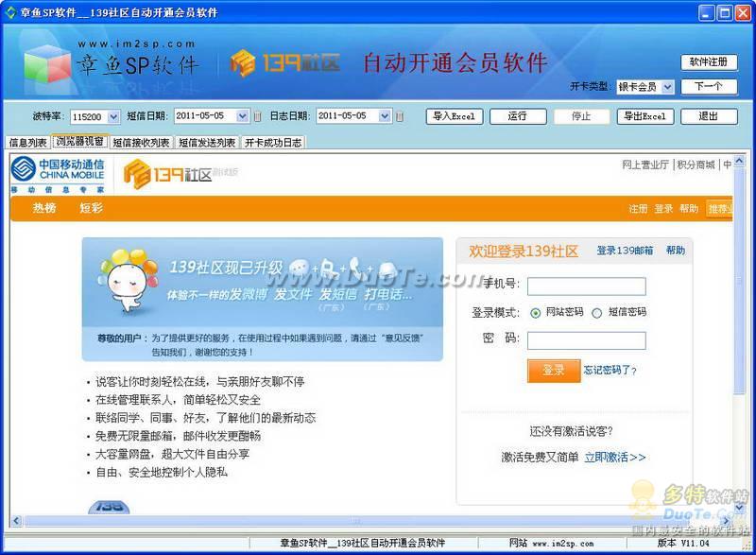
Task: Expand the 短信日期 date picker
Action: (243, 115)
